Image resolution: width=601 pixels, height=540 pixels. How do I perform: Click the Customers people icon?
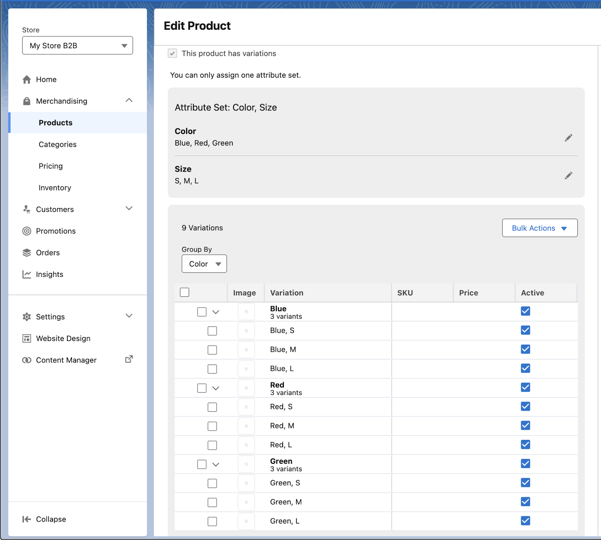point(26,209)
